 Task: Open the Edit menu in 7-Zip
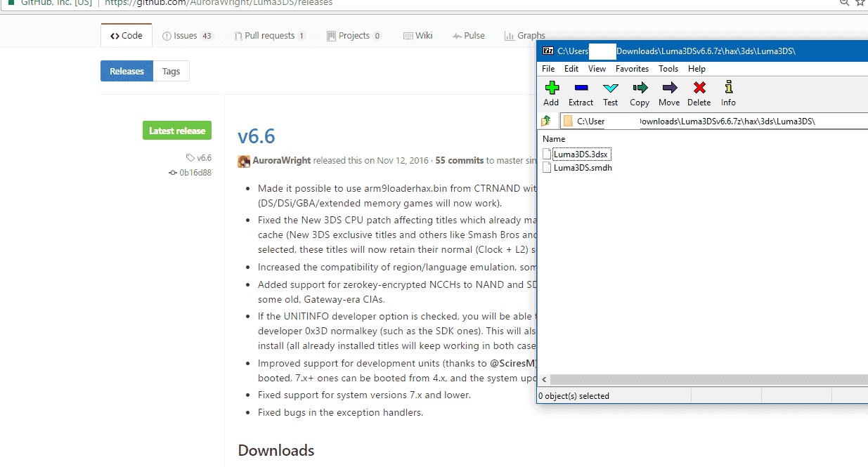click(x=571, y=69)
